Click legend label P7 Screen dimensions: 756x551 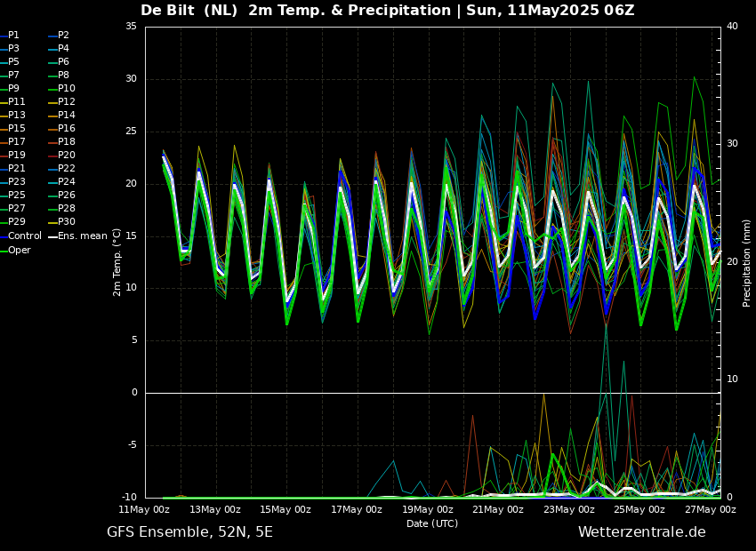click(13, 76)
